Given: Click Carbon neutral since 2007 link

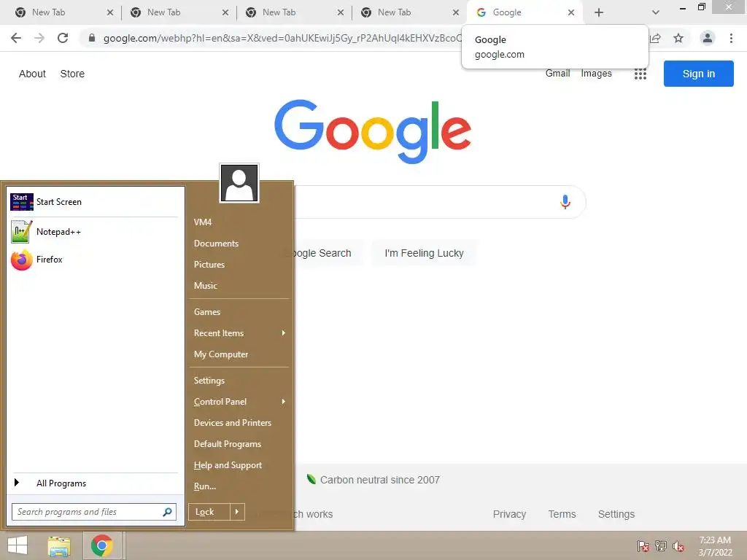Looking at the screenshot, I should [x=373, y=480].
